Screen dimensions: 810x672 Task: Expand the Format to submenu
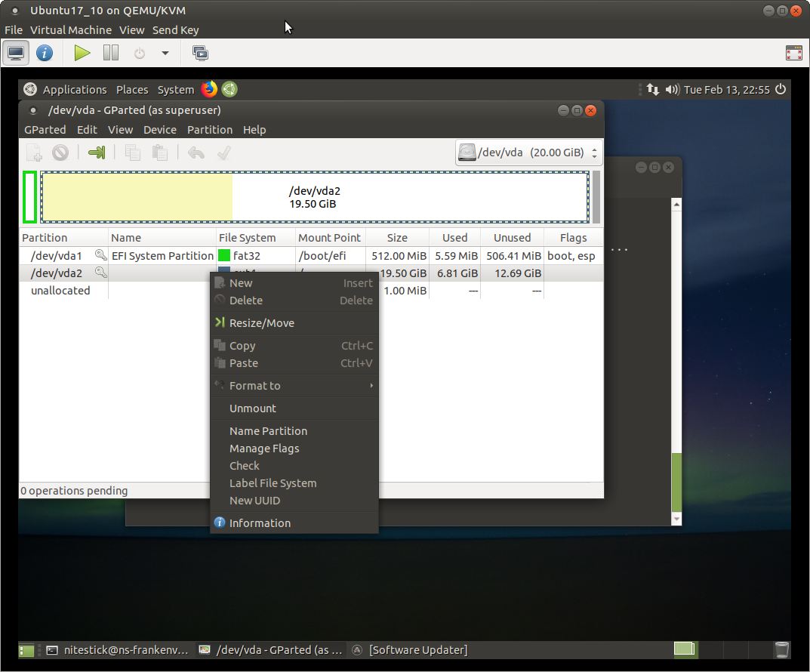[x=294, y=386]
